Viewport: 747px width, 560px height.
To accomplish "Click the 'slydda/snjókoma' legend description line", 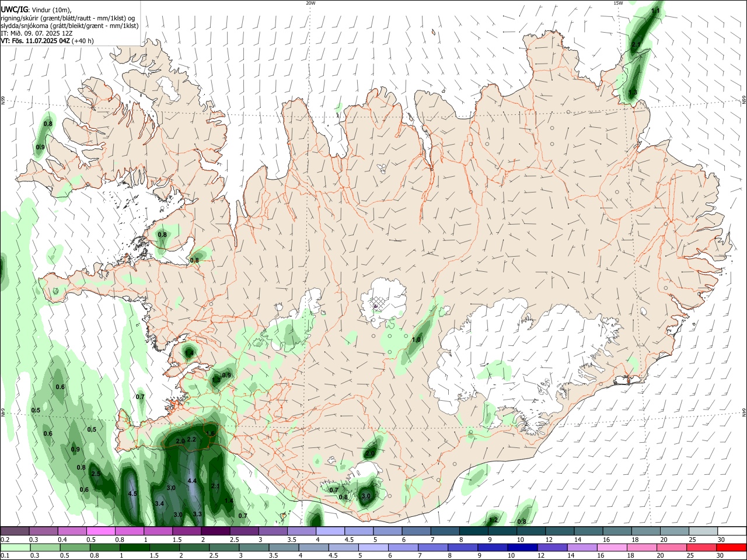I will 69,26.
